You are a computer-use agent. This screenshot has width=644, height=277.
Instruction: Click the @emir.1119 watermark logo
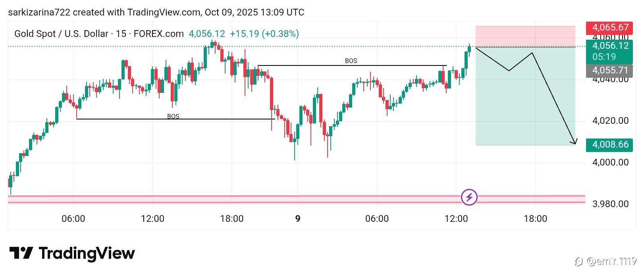coord(578,262)
